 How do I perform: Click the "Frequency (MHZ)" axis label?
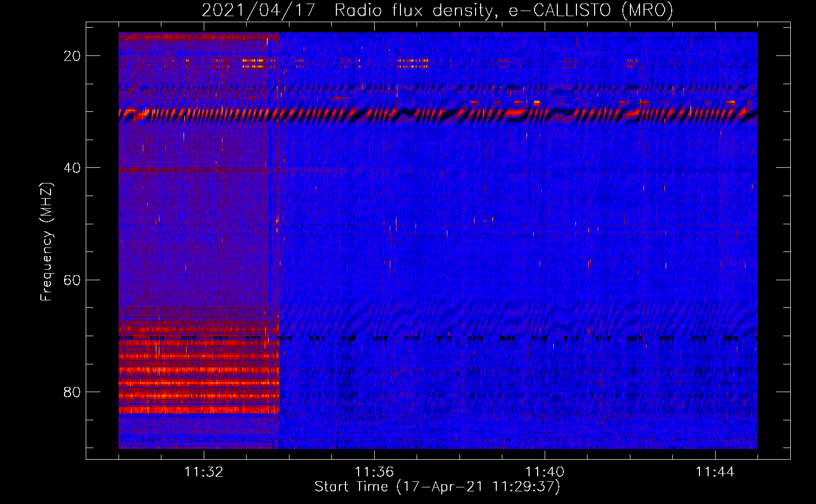[x=46, y=242]
